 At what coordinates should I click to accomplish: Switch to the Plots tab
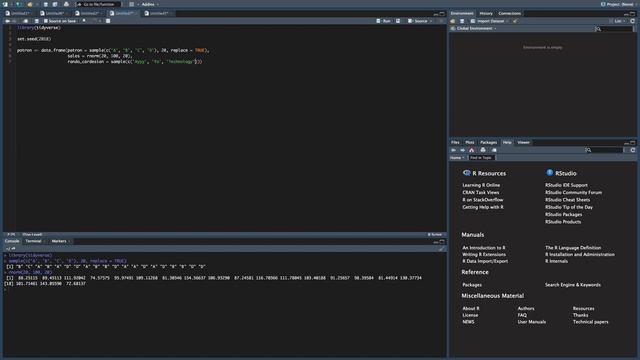click(470, 142)
